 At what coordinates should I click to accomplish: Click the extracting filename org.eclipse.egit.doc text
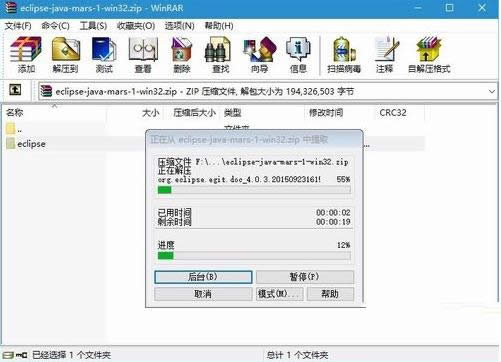coord(239,180)
